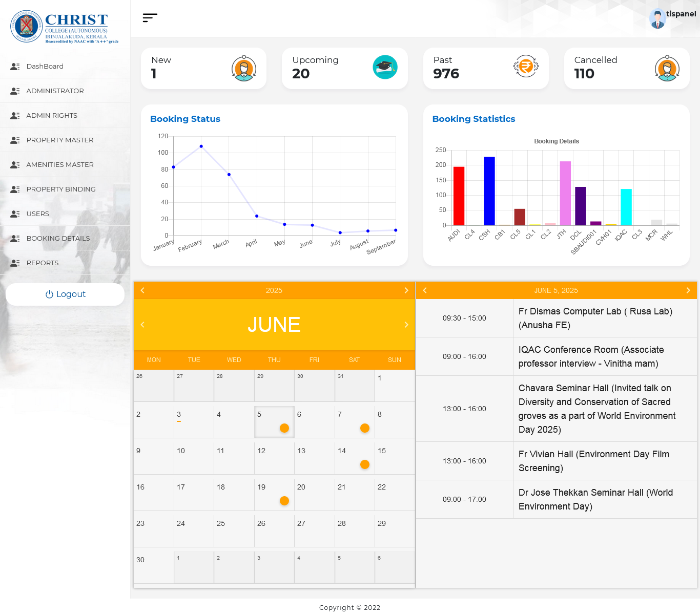Viewport: 700px width, 616px height.
Task: Click the Cancelled card's person icon
Action: [x=667, y=68]
